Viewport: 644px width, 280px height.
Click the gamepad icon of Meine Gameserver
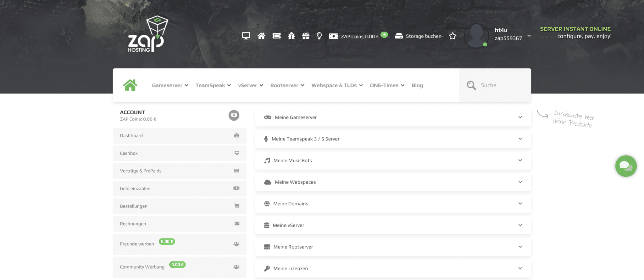pyautogui.click(x=268, y=117)
